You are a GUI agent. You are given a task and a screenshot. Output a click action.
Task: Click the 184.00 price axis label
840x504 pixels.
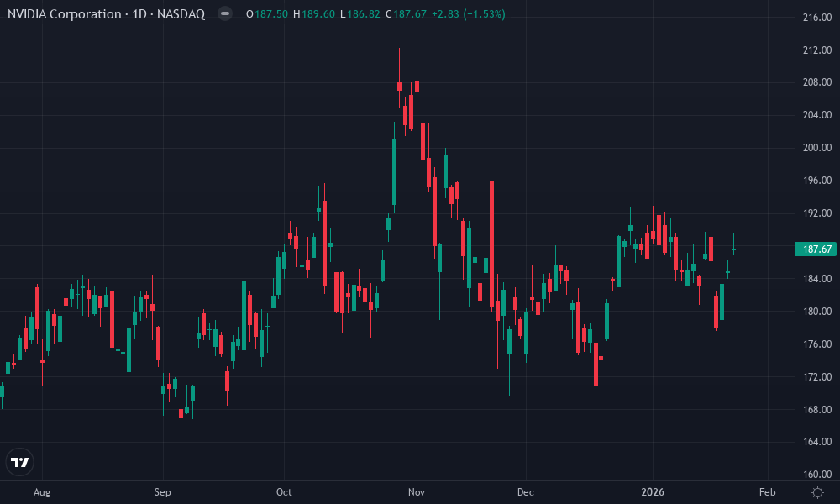click(817, 279)
